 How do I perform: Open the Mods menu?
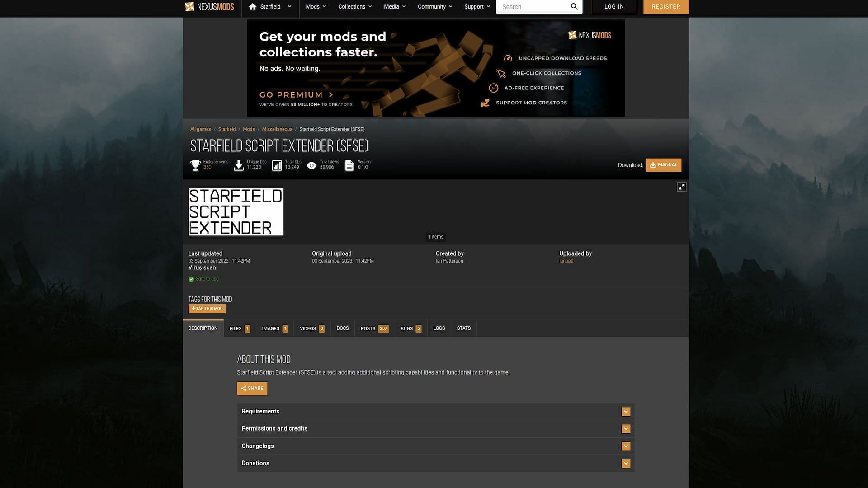point(316,7)
